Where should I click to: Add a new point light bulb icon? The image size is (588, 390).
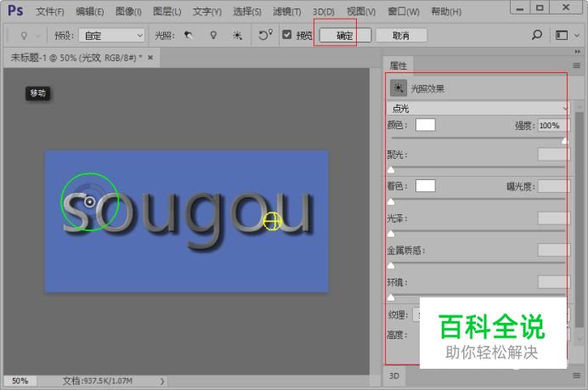pyautogui.click(x=213, y=36)
